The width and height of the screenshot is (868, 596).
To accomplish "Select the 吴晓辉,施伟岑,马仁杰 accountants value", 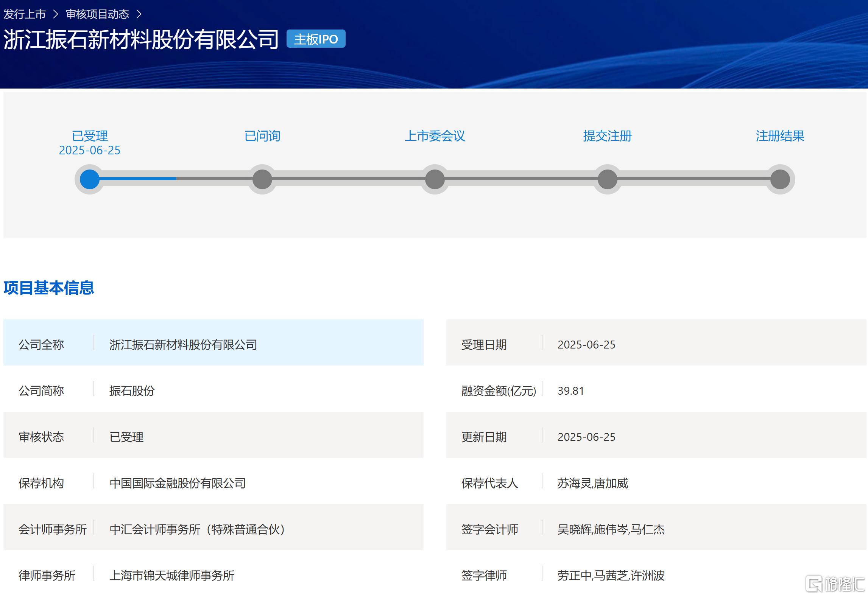I will (x=611, y=529).
